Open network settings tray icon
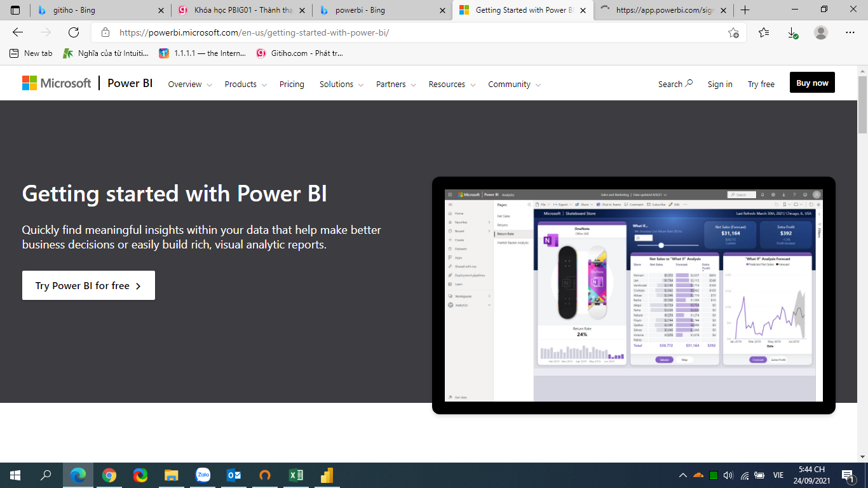868x488 pixels. pos(744,475)
